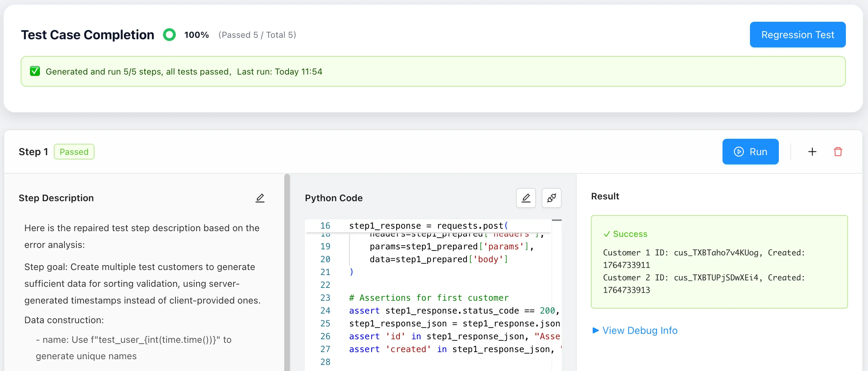This screenshot has width=868, height=371.
Task: Click the Test Case Completion heading
Action: tap(87, 35)
